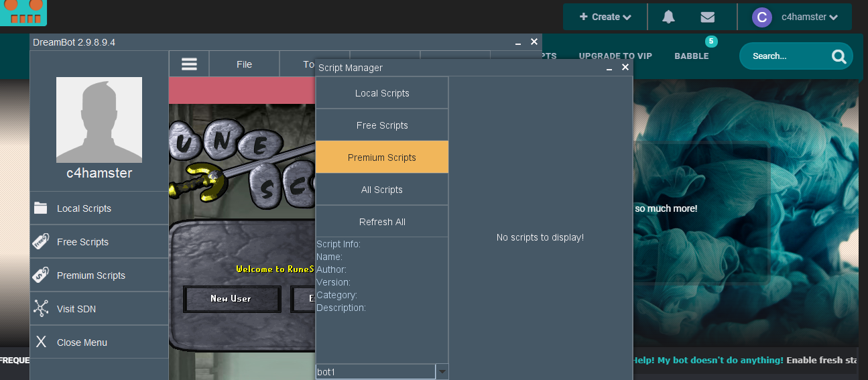Click the Description label in Script Manager
Viewport: 868px width, 380px height.
coord(341,308)
